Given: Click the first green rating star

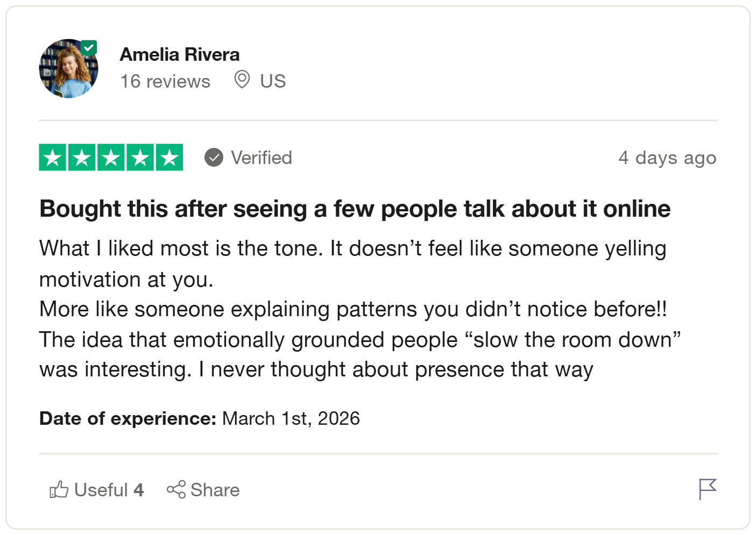Looking at the screenshot, I should [x=53, y=158].
